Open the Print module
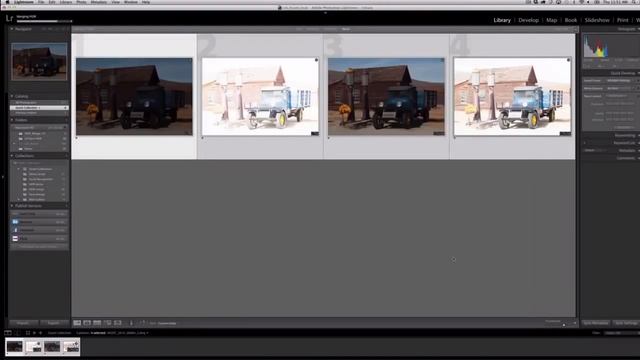Screen dimensions: 640x360 (622, 20)
